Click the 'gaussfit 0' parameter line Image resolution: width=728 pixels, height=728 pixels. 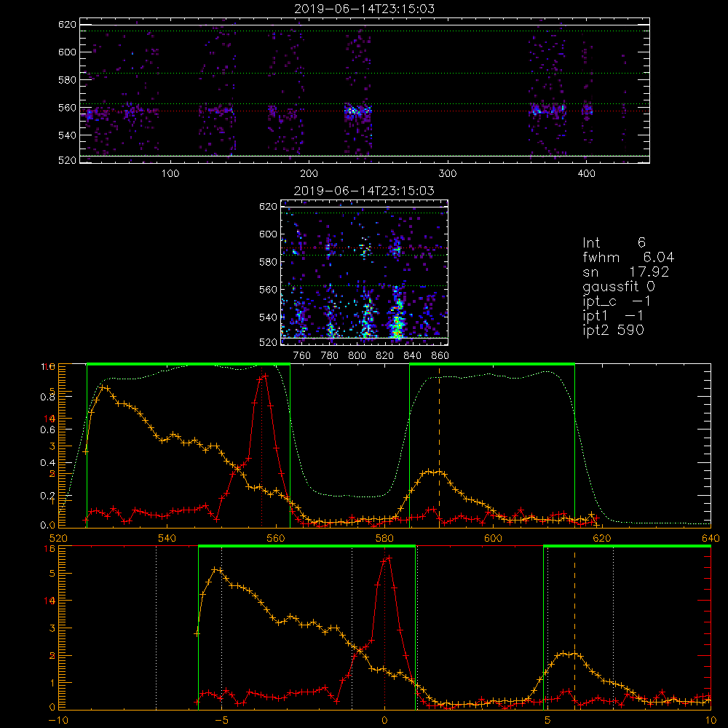coord(619,286)
